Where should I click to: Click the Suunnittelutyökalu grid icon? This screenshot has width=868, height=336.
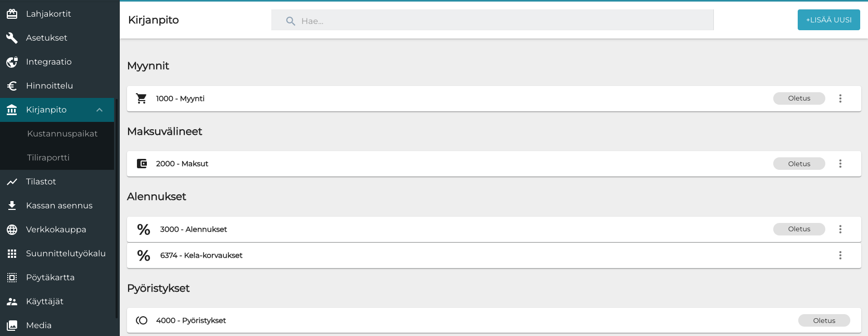click(x=12, y=254)
